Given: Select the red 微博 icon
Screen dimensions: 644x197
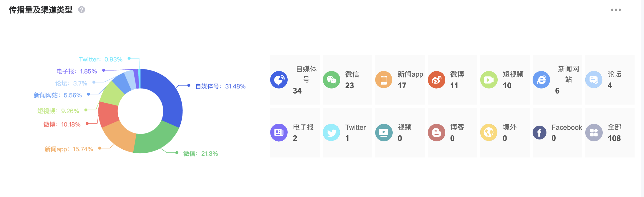Looking at the screenshot, I should [x=436, y=80].
